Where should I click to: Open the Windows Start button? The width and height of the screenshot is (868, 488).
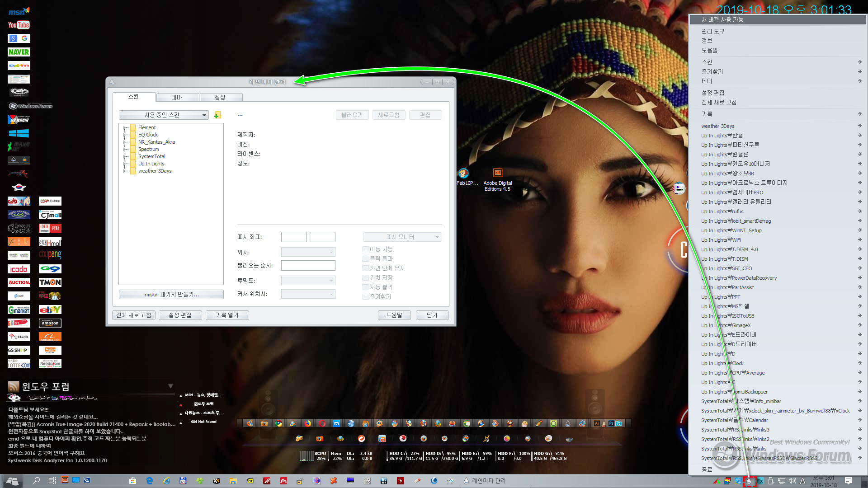pos(12,481)
